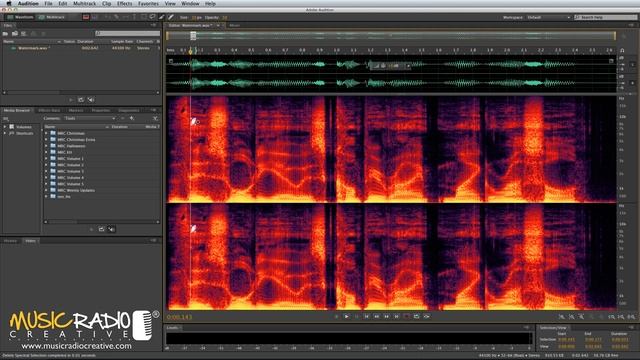Stop playback in the transport bar
The width and height of the screenshot is (640, 360).
336,316
